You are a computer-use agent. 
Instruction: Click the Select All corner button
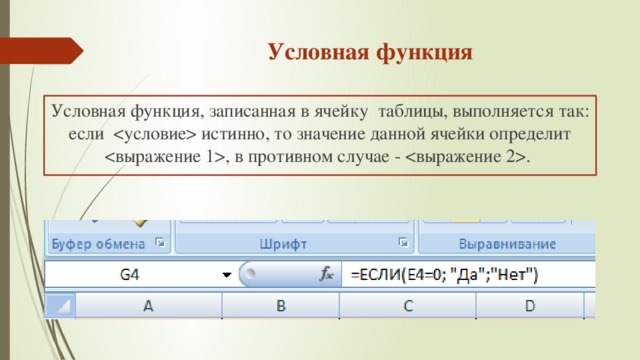(x=60, y=306)
